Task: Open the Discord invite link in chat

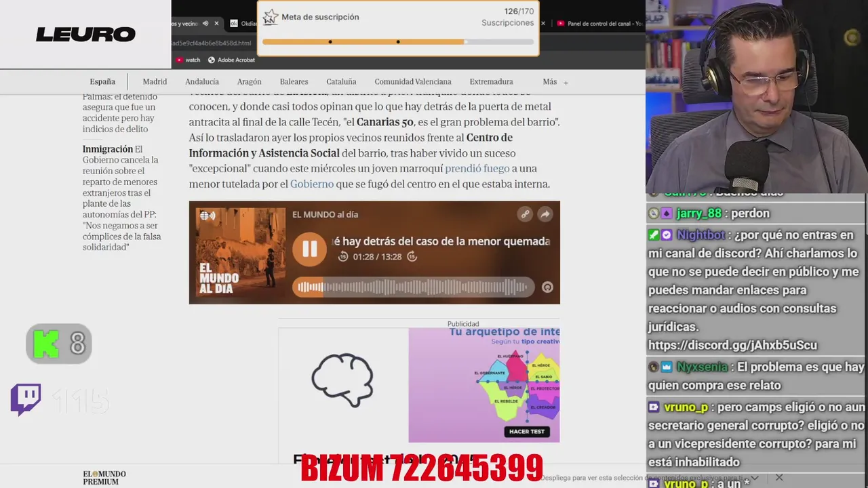Action: (x=732, y=345)
